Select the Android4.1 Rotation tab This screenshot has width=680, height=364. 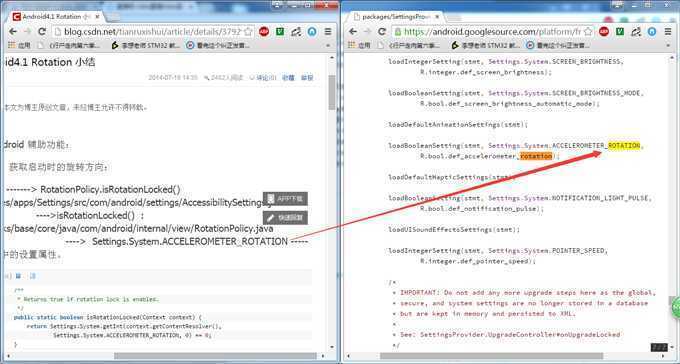[x=54, y=16]
